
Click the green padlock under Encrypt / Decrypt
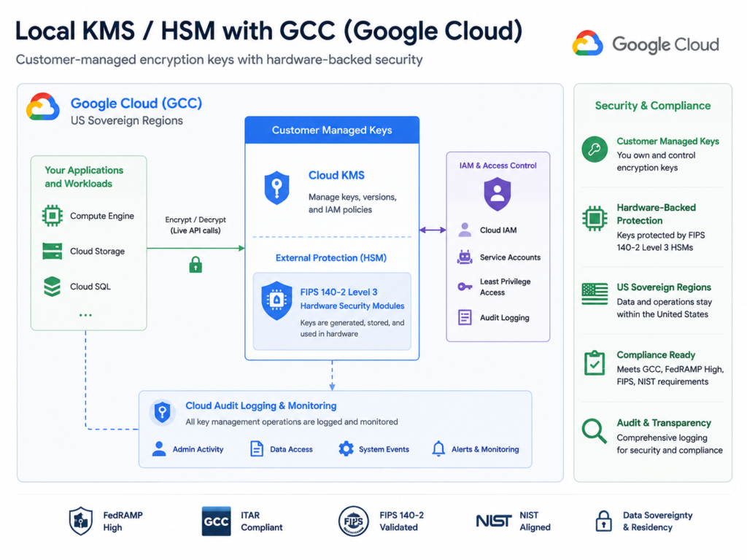point(196,264)
